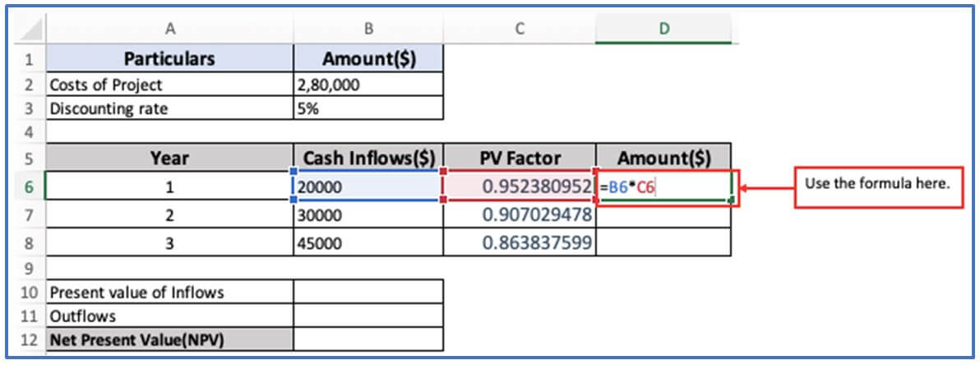Select row 8 header
Screen dimensions: 980x365
click(x=30, y=243)
